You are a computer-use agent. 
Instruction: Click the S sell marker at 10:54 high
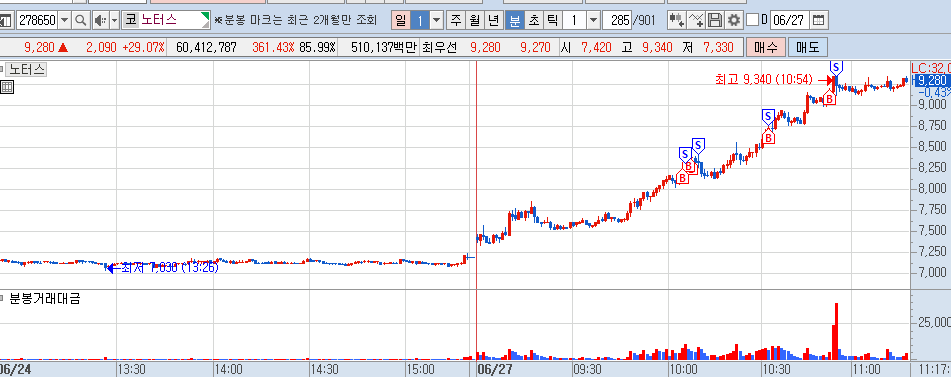pos(836,67)
